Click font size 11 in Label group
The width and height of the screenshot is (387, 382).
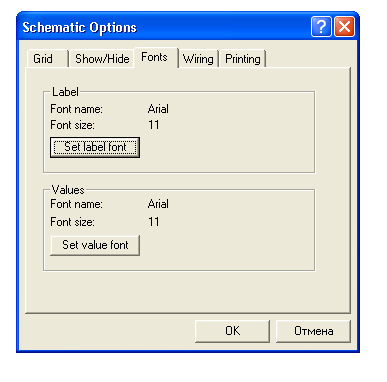[154, 125]
